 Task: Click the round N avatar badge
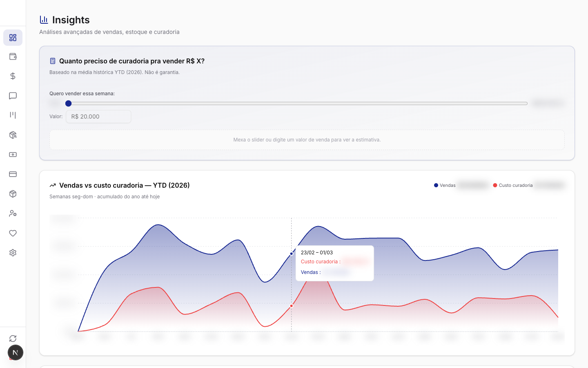click(16, 352)
